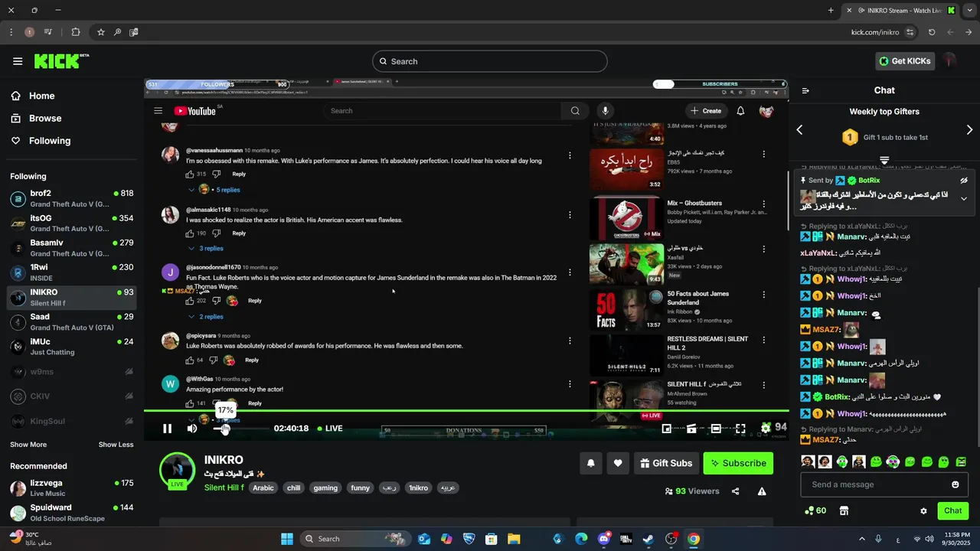Open INIKRO live avatar

[177, 470]
